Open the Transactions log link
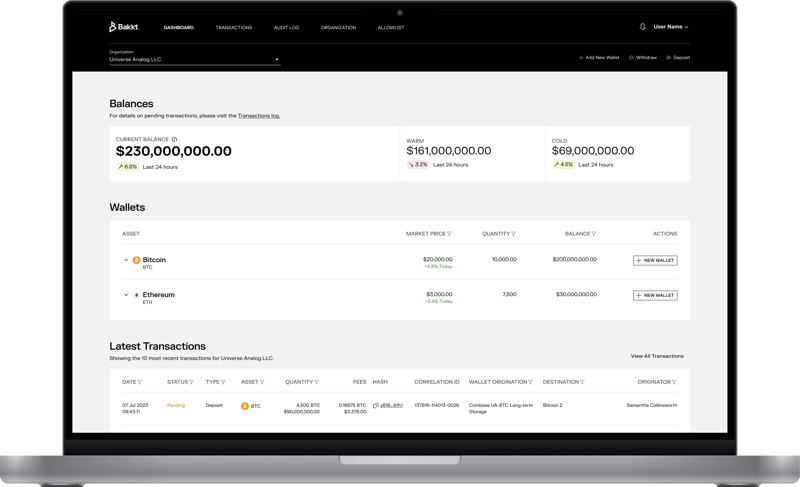Image resolution: width=800 pixels, height=487 pixels. 259,116
